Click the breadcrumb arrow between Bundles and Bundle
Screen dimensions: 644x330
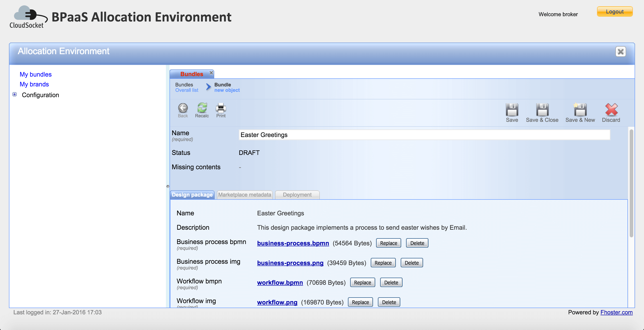click(208, 87)
